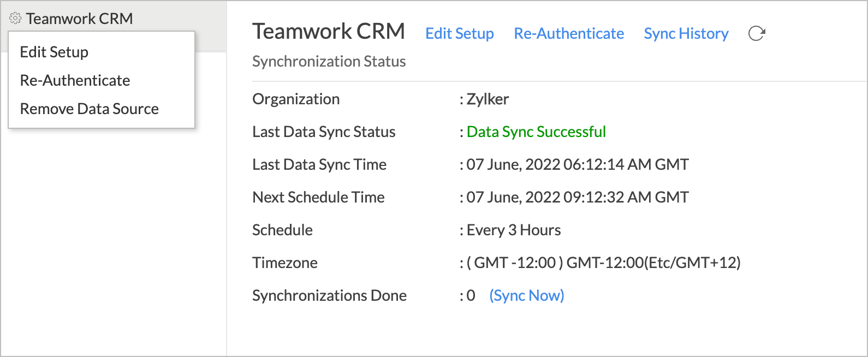Image resolution: width=868 pixels, height=357 pixels.
Task: Open the Edit Setup link in the header
Action: click(460, 33)
